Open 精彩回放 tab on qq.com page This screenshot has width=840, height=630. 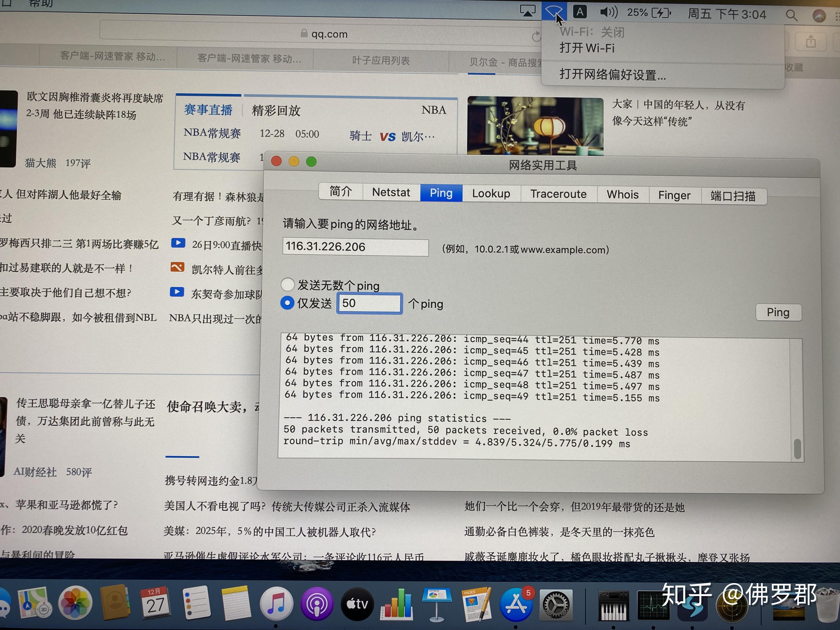click(276, 111)
